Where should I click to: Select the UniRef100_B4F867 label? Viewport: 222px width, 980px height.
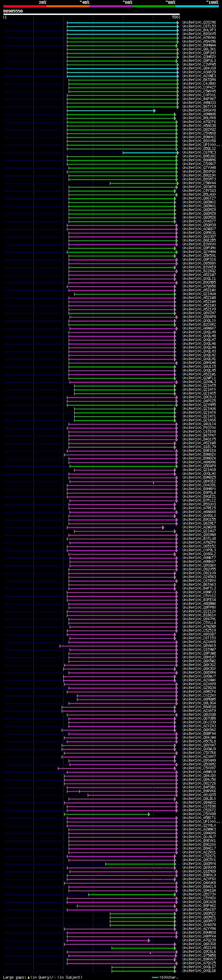199,99
